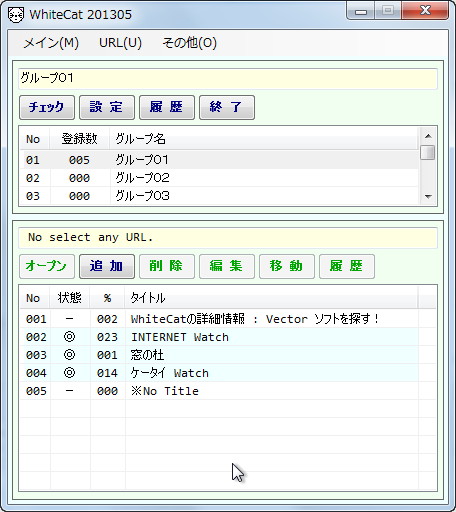Click the % column header
456x512 pixels.
(107, 298)
